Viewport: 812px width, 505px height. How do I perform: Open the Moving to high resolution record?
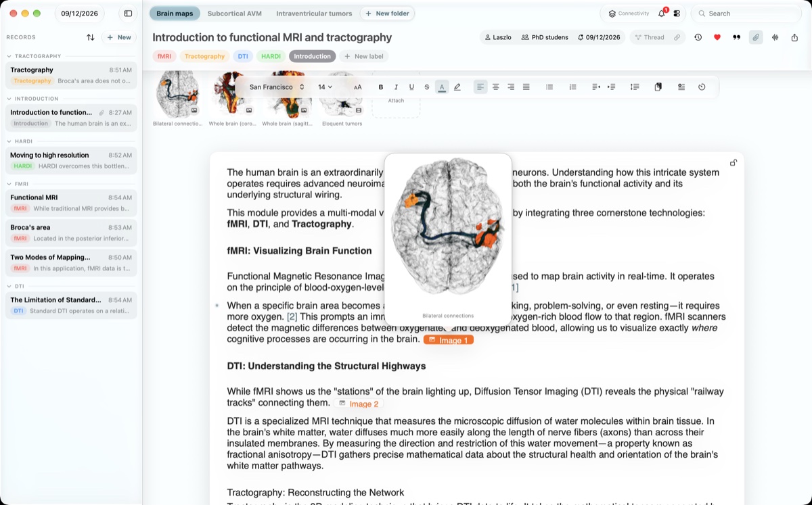71,160
